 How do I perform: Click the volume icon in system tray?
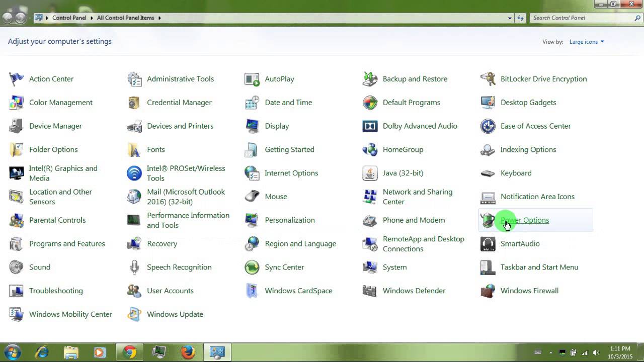597,352
